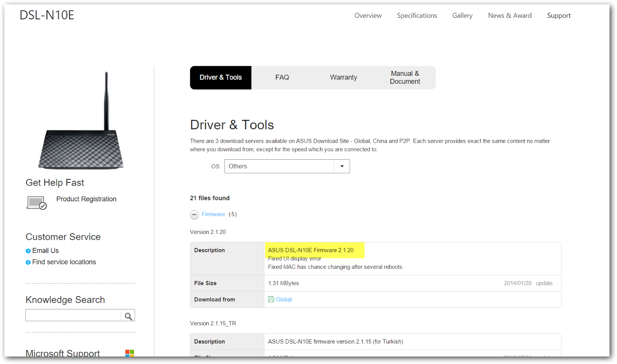Go to News & Award in navigation
Image resolution: width=617 pixels, height=364 pixels.
click(x=510, y=15)
